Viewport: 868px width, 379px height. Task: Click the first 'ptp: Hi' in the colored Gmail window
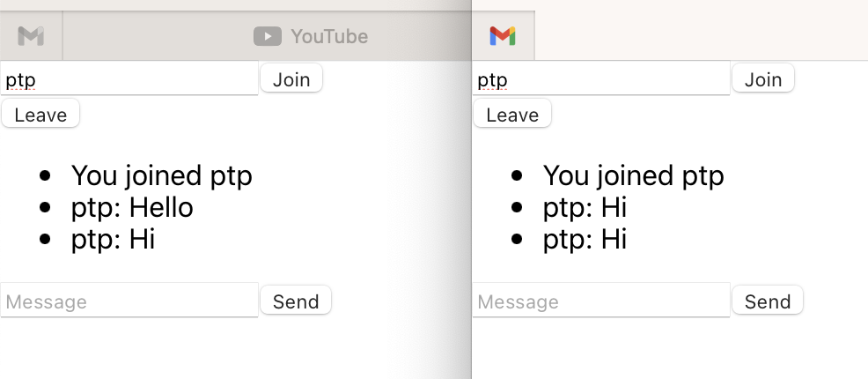point(585,207)
